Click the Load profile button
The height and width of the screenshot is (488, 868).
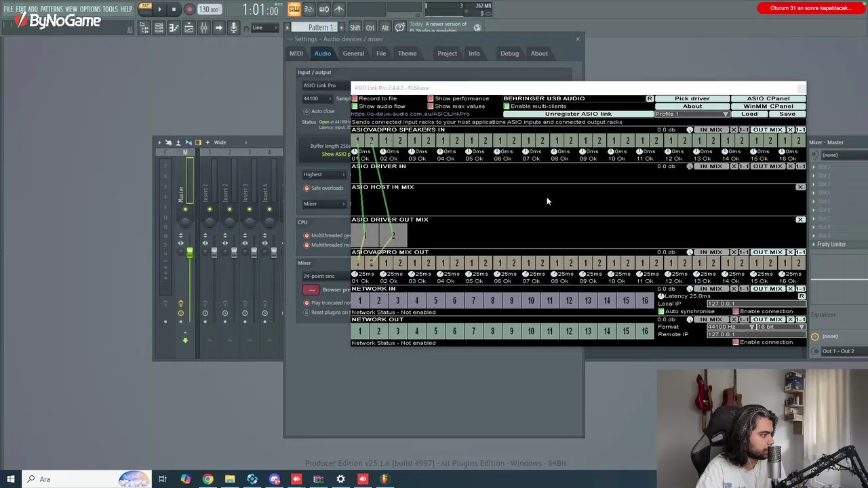click(749, 114)
